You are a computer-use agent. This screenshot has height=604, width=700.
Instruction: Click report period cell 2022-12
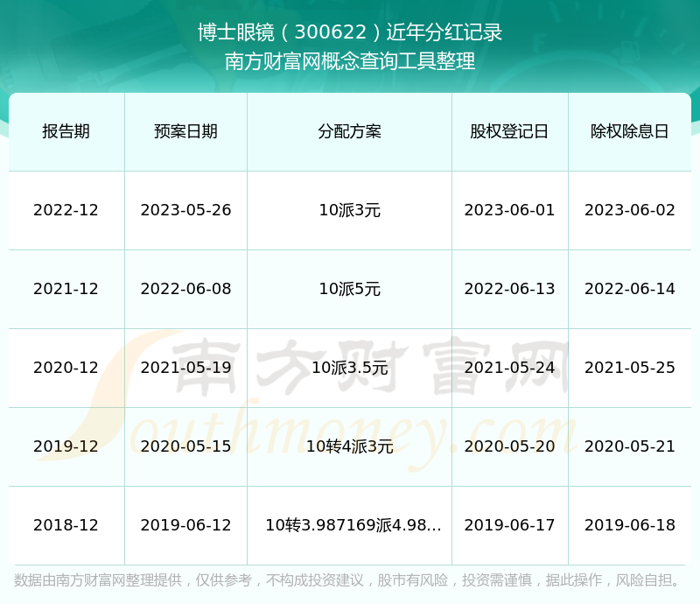(66, 210)
